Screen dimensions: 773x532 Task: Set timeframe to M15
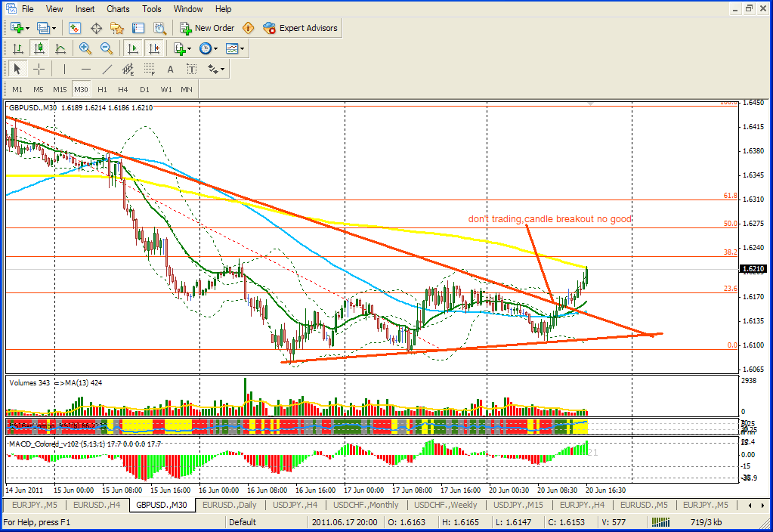pos(60,89)
